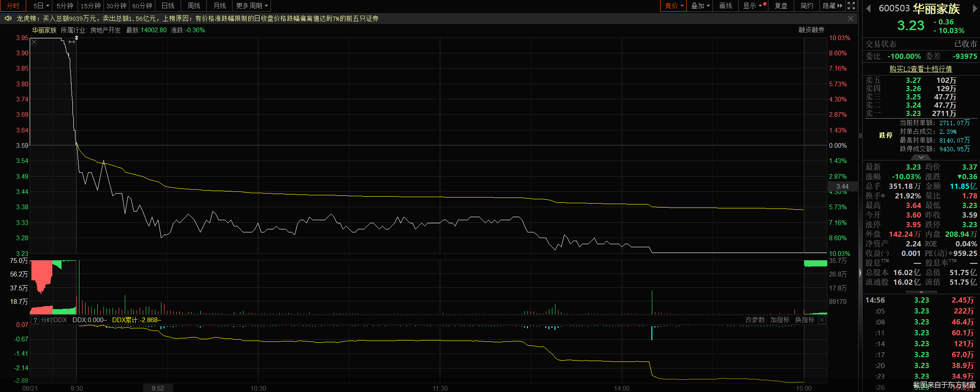This screenshot has height=392, width=980.
Task: Click the stock code 600503
Action: [894, 8]
